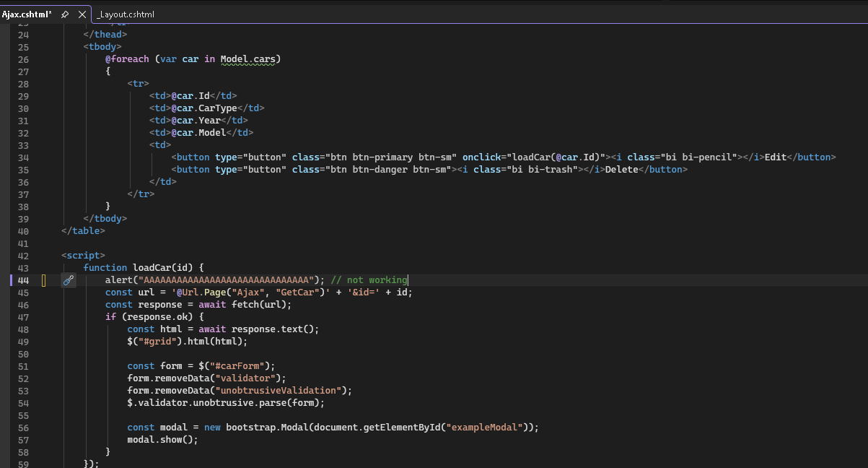
Task: Click the response.ok condition
Action: pyautogui.click(x=160, y=317)
